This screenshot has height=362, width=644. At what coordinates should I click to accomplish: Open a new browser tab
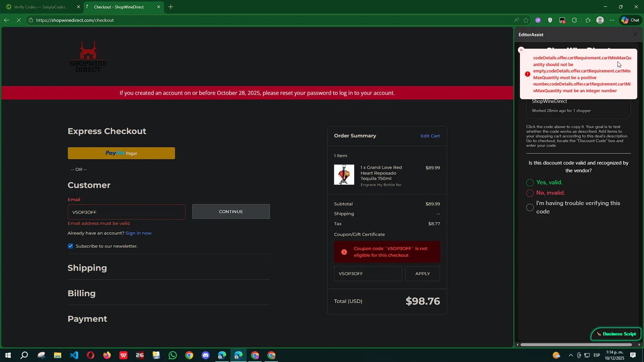[171, 7]
